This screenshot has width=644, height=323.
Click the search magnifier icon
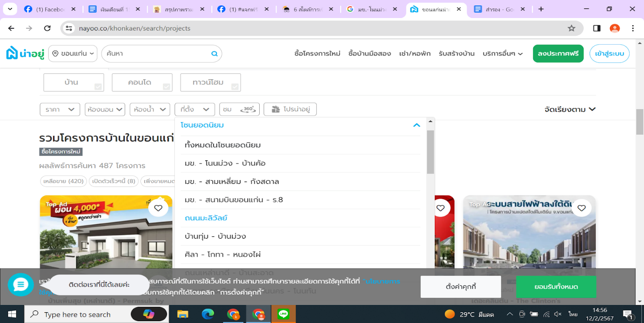coord(215,54)
